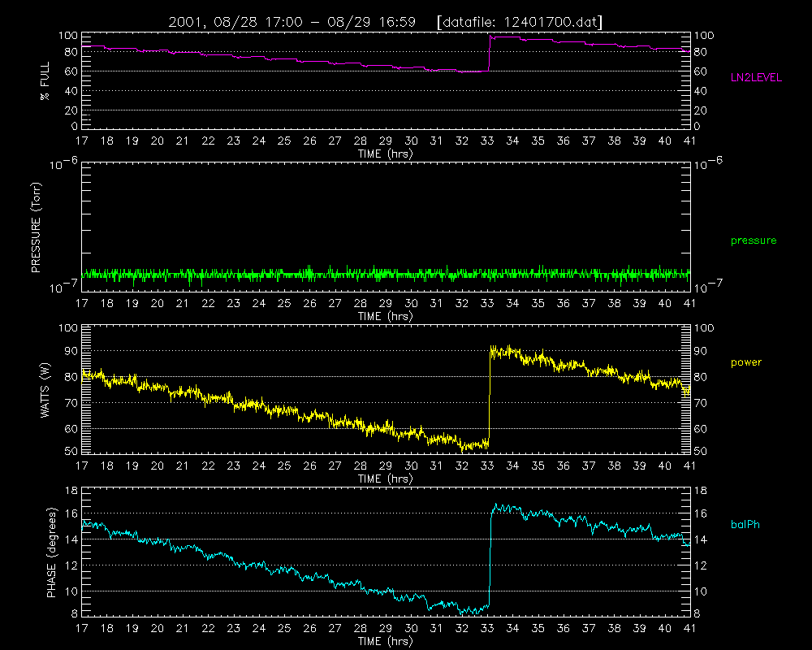
Task: Click hour 41 tick under power plot
Action: (689, 466)
